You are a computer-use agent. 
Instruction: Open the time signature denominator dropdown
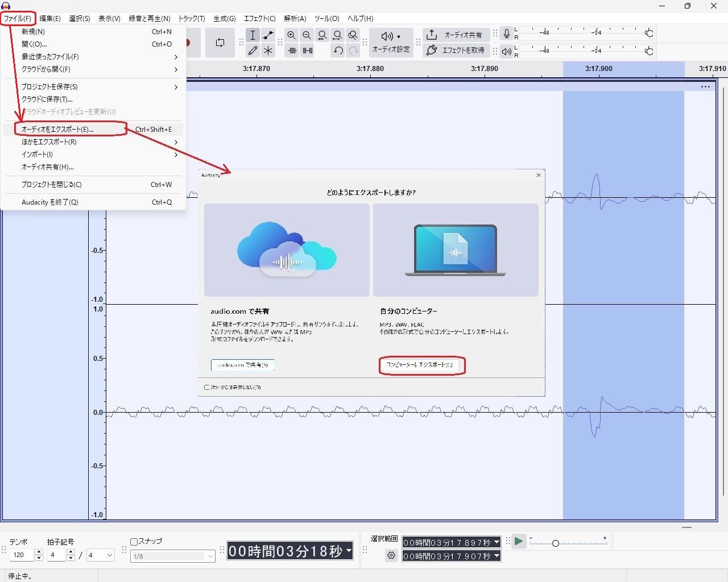click(x=100, y=555)
